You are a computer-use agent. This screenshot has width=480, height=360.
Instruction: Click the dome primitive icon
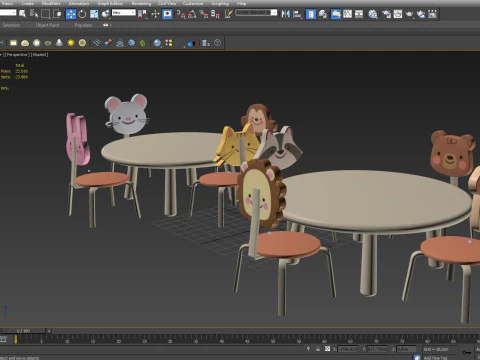coord(25,43)
